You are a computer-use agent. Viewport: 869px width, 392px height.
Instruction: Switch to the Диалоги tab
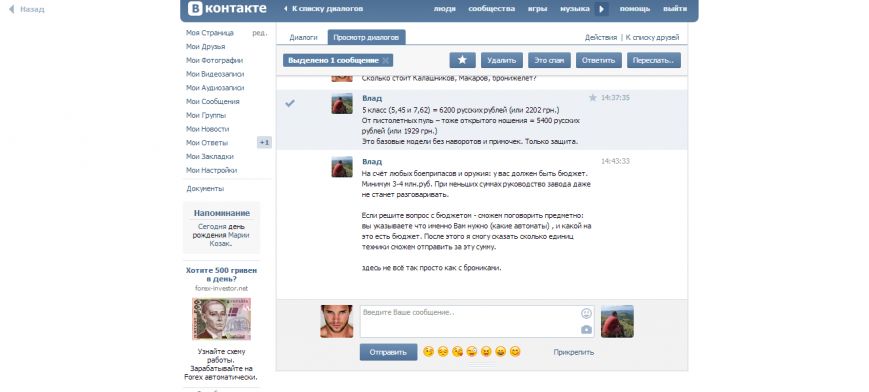[x=303, y=37]
